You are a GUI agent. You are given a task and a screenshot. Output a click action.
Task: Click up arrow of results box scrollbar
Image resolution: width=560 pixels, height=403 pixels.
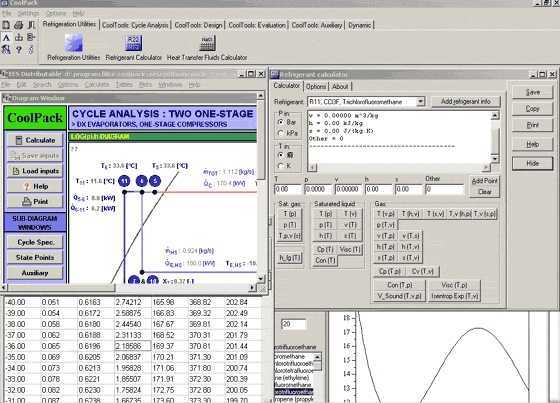495,115
